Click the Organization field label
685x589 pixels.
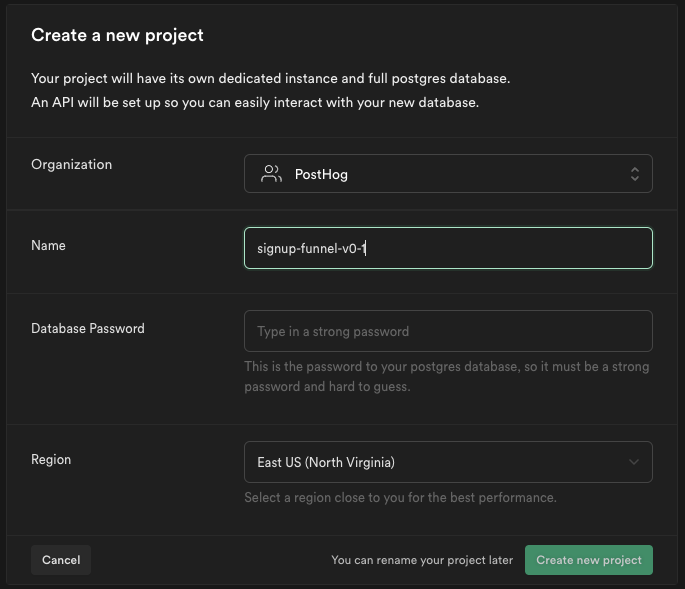71,164
